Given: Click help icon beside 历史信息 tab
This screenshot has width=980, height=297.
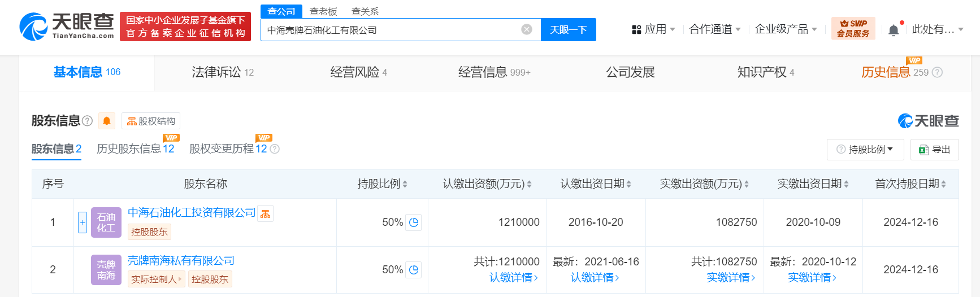Looking at the screenshot, I should tap(937, 72).
